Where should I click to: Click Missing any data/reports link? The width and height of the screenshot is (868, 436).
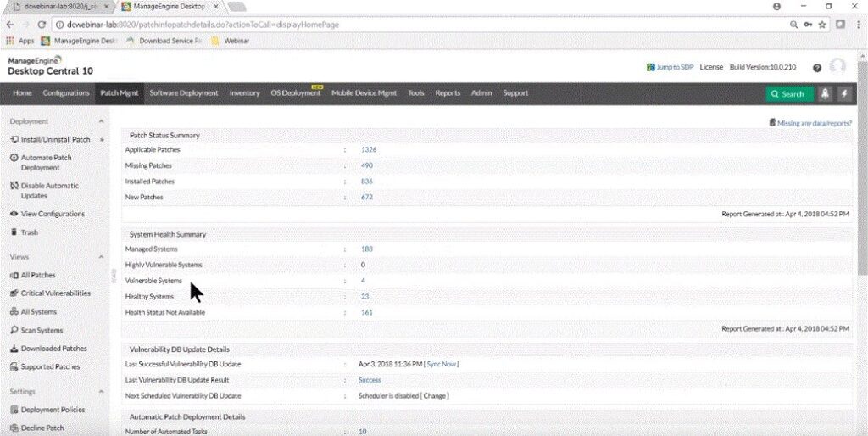(814, 123)
